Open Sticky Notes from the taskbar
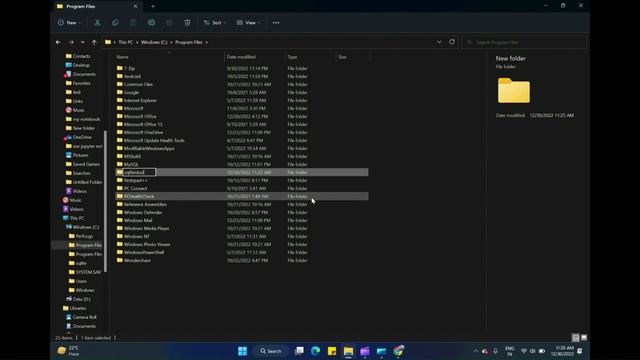 (332, 351)
